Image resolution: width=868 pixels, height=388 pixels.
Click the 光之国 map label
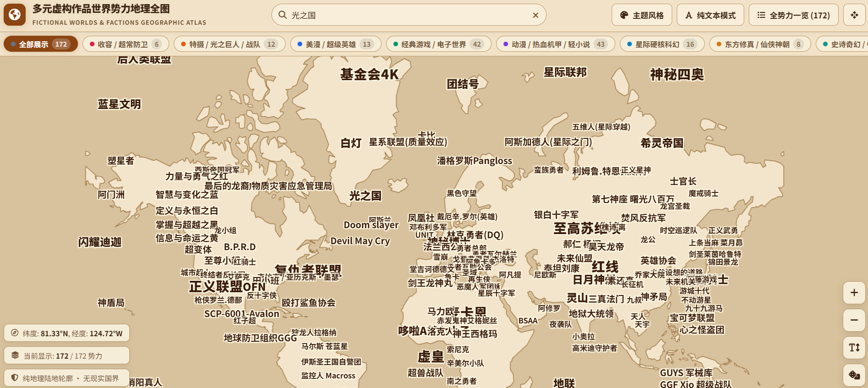[x=365, y=196]
